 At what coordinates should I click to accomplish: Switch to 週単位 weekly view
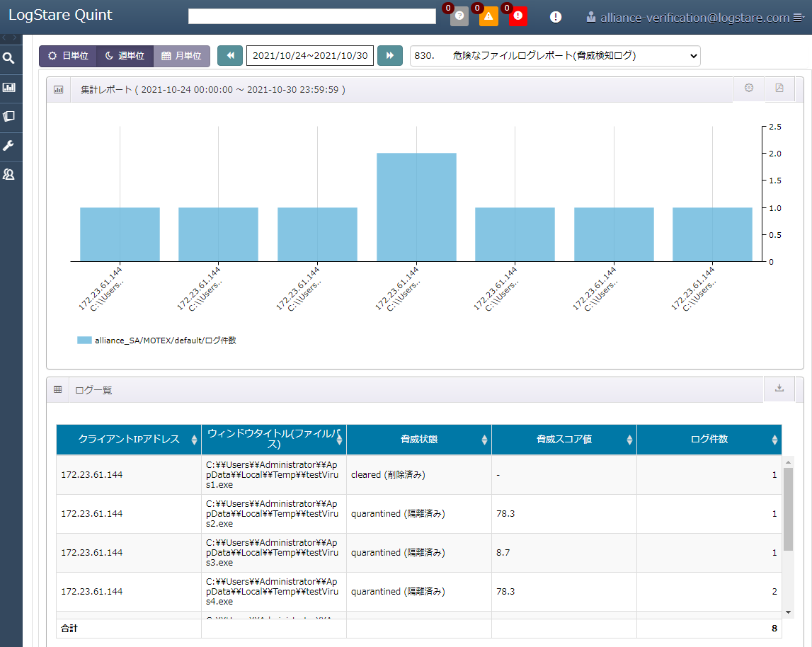(x=125, y=56)
